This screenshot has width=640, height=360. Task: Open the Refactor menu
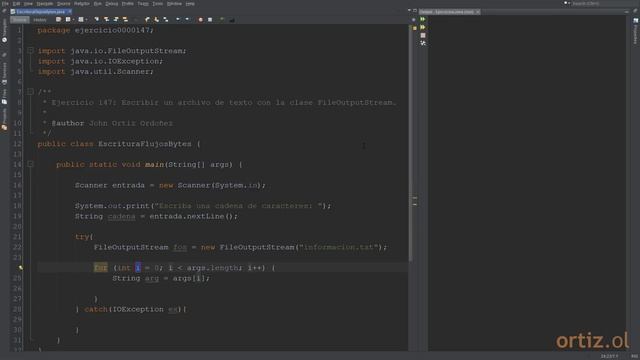pos(82,4)
